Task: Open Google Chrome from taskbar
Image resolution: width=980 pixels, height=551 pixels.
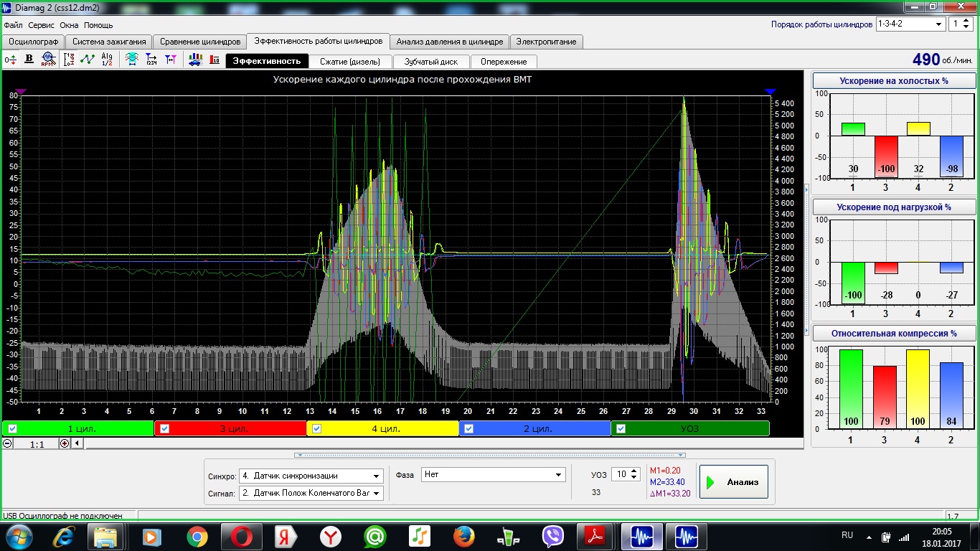Action: tap(197, 536)
